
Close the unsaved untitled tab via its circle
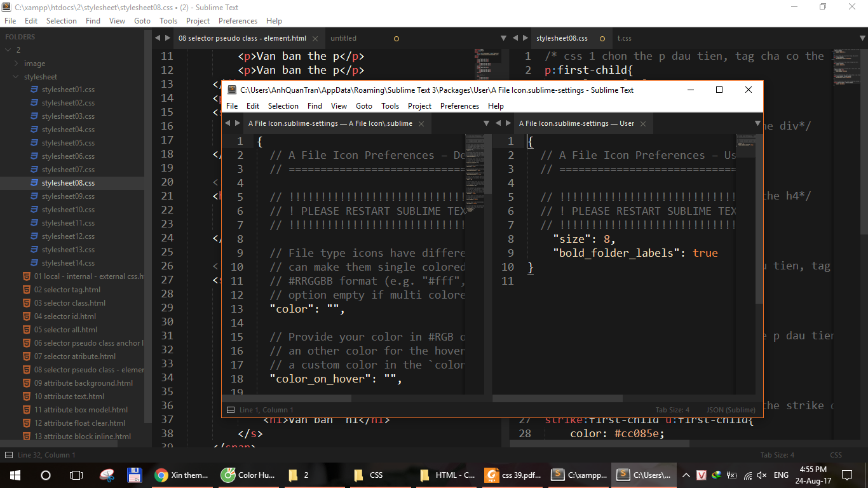(x=397, y=38)
